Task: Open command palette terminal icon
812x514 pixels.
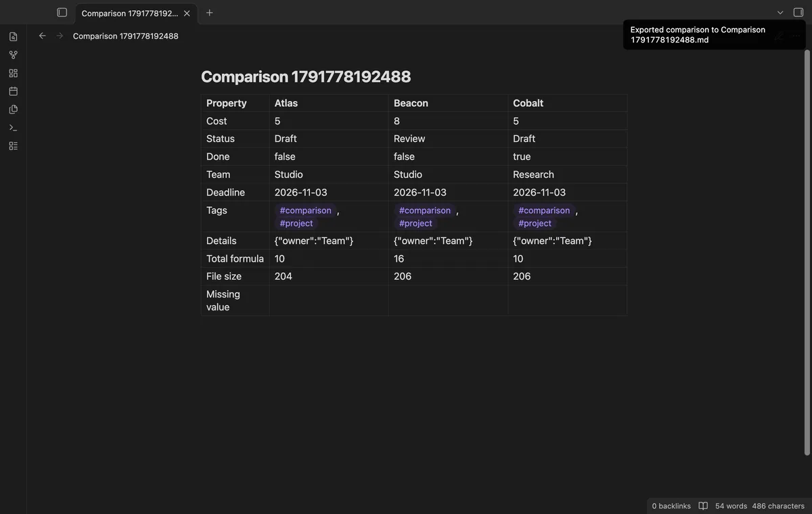Action: (14, 128)
